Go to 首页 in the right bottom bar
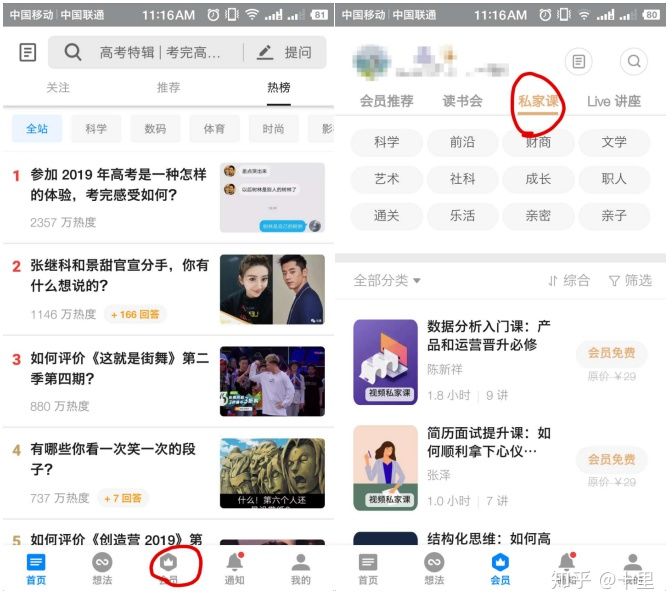The height and width of the screenshot is (609, 672). click(x=368, y=570)
